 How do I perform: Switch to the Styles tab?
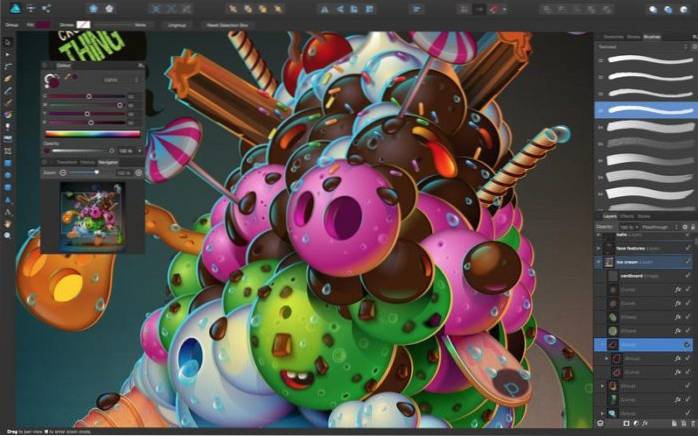pyautogui.click(x=644, y=216)
